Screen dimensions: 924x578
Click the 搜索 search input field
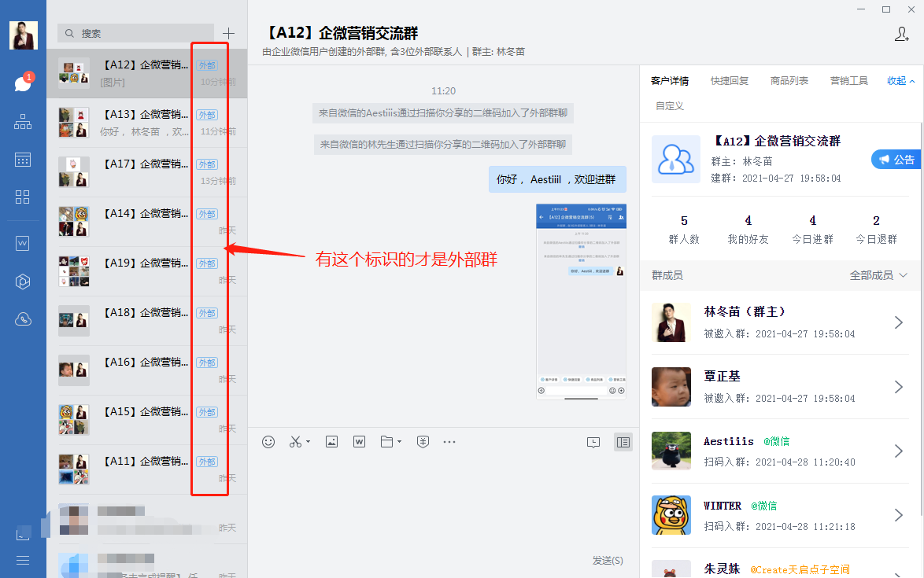(x=135, y=34)
